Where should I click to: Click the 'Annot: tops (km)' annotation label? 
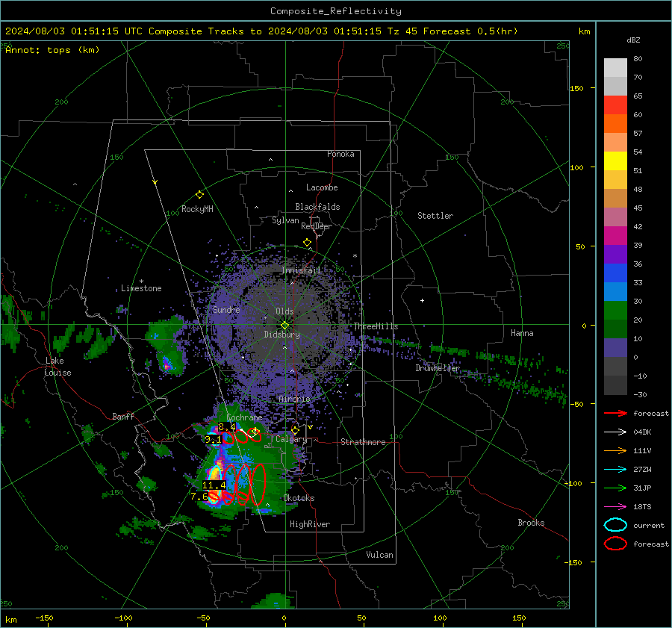[x=52, y=50]
